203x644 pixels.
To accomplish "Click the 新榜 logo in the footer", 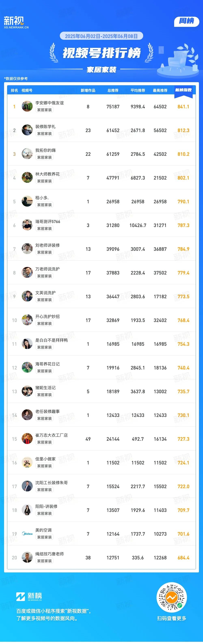I will pyautogui.click(x=29, y=597).
